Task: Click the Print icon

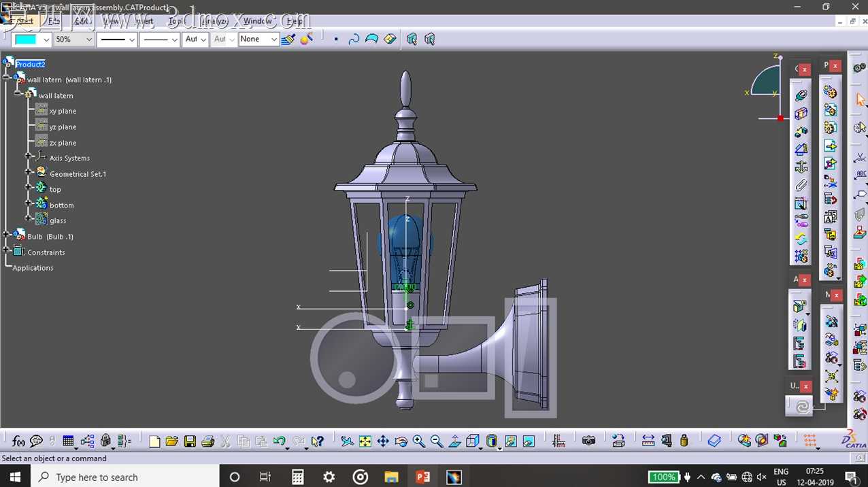Action: point(208,441)
